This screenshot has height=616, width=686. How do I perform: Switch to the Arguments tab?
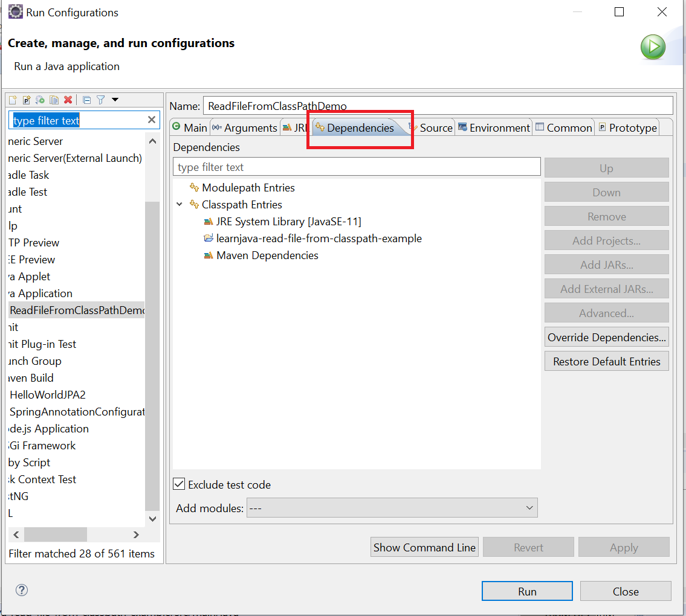click(245, 127)
